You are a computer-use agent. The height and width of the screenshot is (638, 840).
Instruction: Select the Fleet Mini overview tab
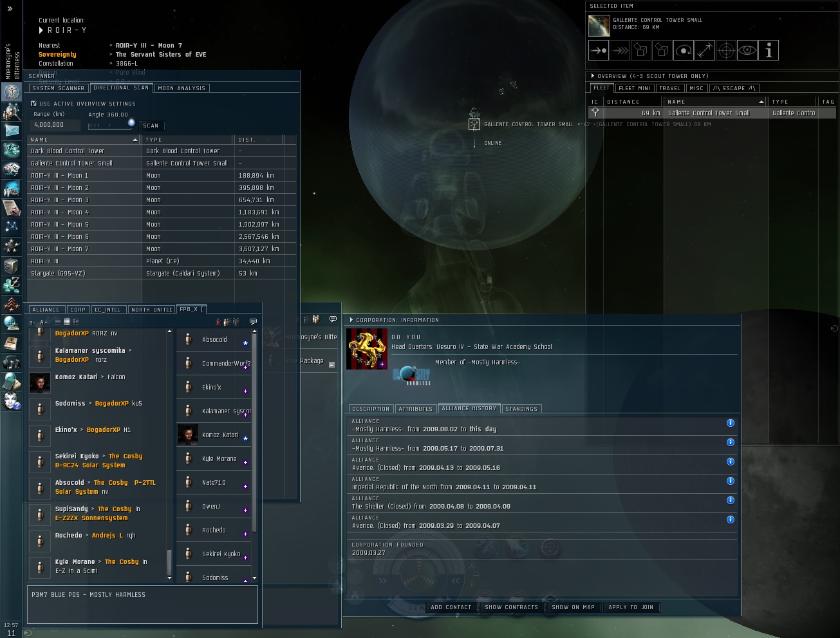[x=635, y=88]
